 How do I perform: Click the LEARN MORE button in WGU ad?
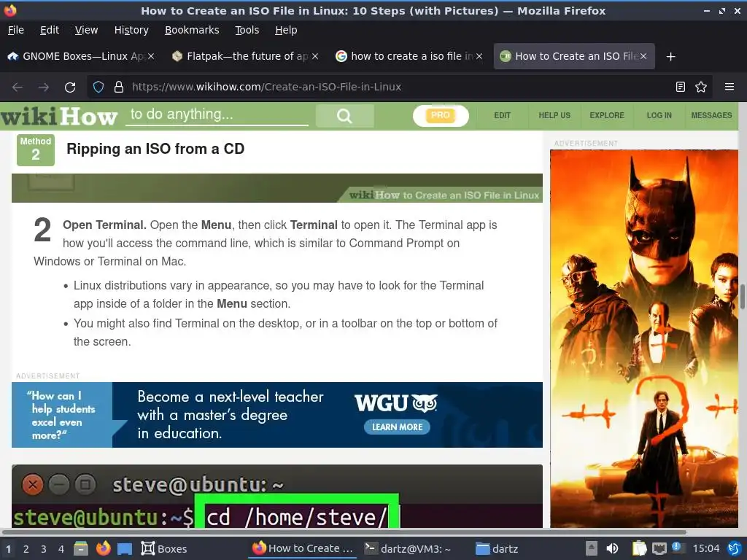[397, 427]
